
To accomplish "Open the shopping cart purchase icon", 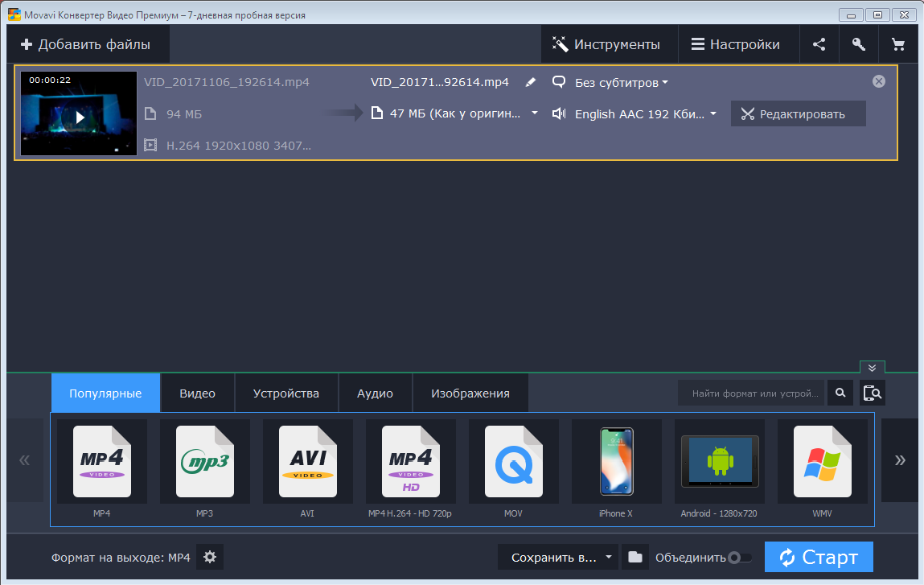I will point(897,45).
